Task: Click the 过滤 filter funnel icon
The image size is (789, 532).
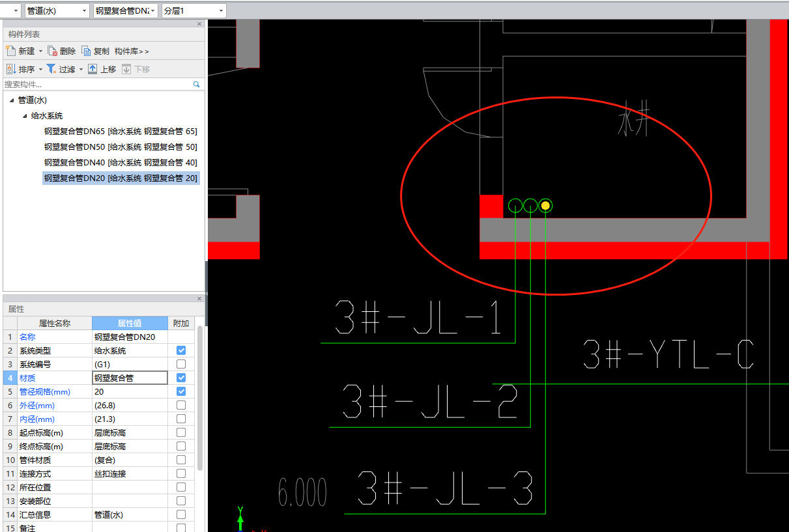Action: 51,69
